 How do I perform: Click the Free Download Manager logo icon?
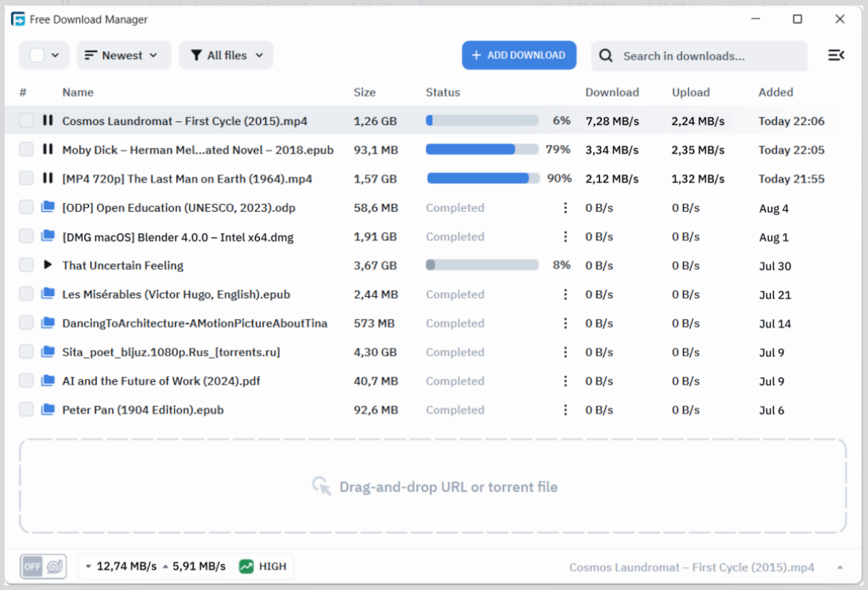(18, 20)
